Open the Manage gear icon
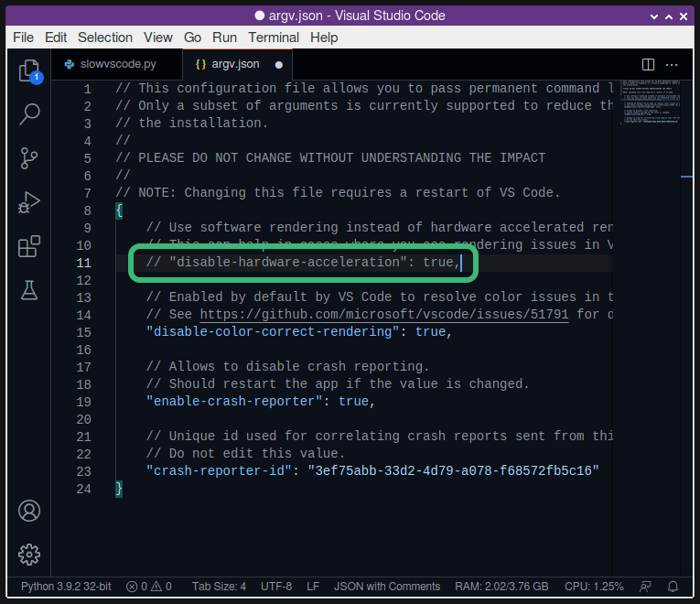The image size is (700, 604). (29, 555)
